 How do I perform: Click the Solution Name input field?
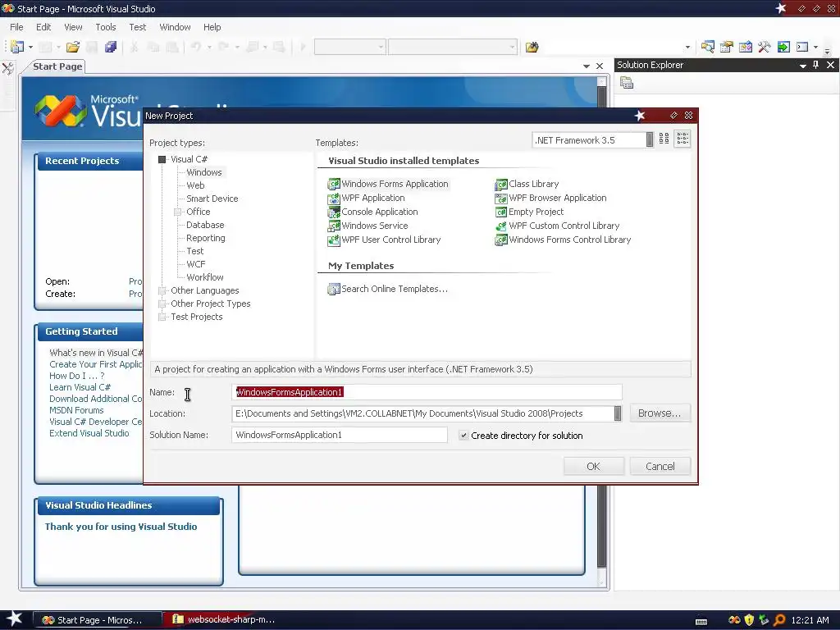point(340,435)
